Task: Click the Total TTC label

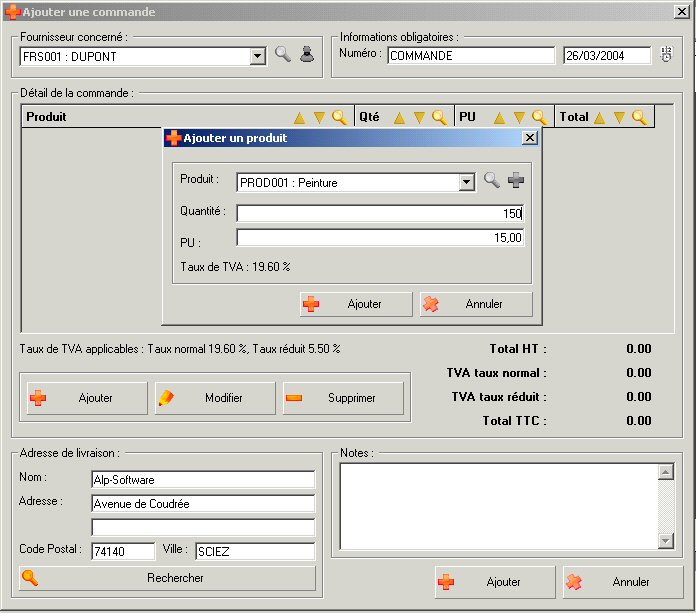Action: click(514, 421)
